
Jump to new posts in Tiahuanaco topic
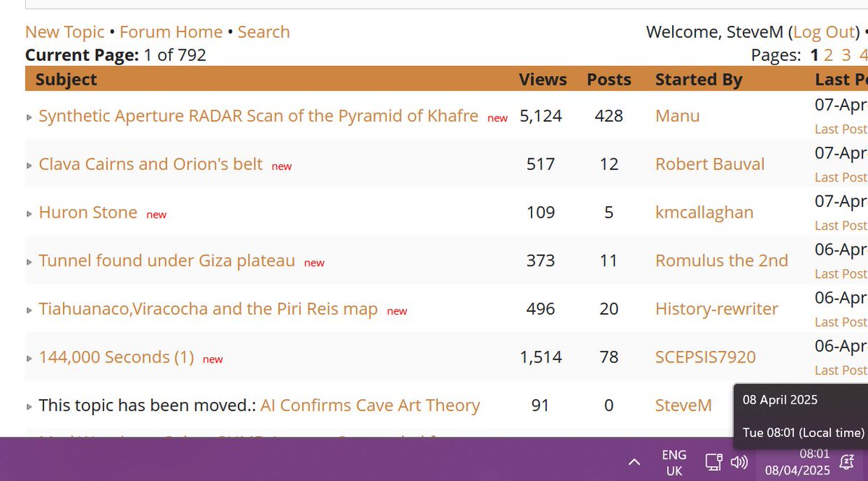pyautogui.click(x=397, y=311)
